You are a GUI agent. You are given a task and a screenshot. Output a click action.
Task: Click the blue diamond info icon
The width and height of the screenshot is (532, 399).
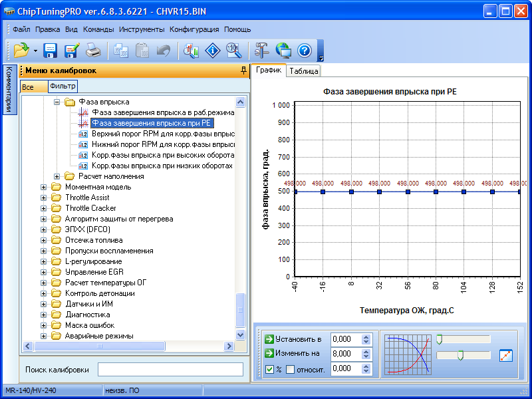pyautogui.click(x=212, y=50)
